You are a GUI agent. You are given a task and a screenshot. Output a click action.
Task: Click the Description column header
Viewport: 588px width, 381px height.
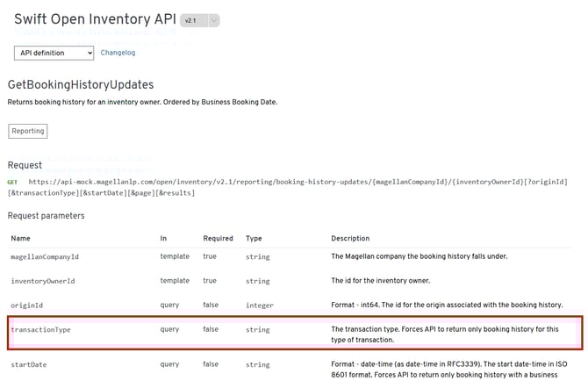point(350,238)
